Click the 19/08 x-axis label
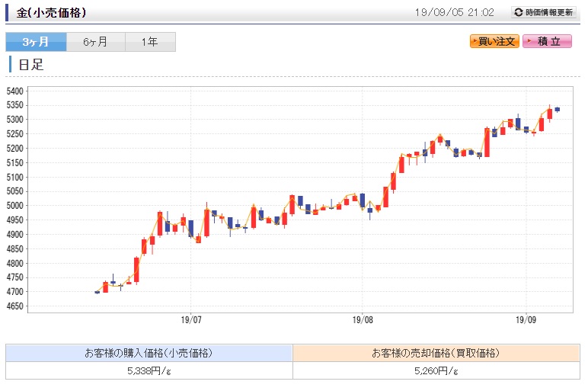588x391 pixels. click(x=363, y=319)
